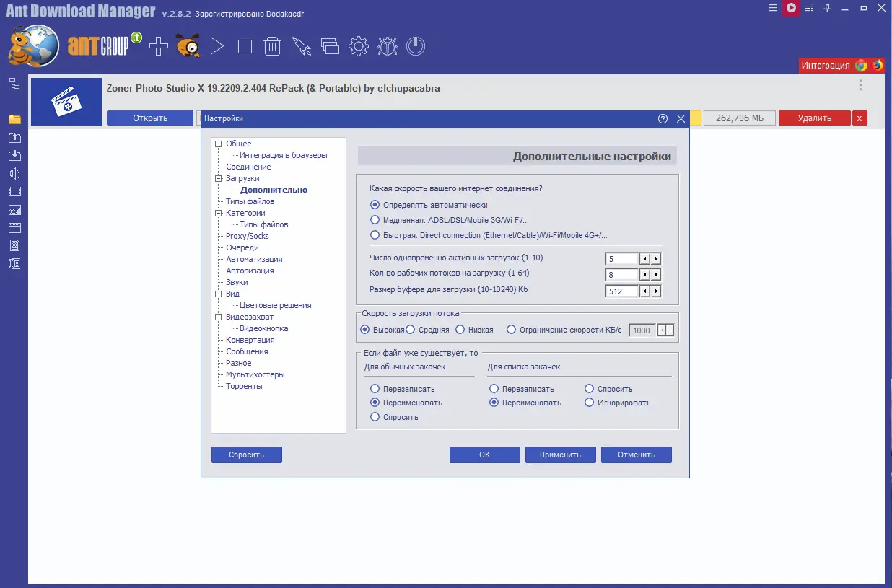Select the document sidebar category
The height and width of the screenshot is (588, 892).
click(x=14, y=245)
